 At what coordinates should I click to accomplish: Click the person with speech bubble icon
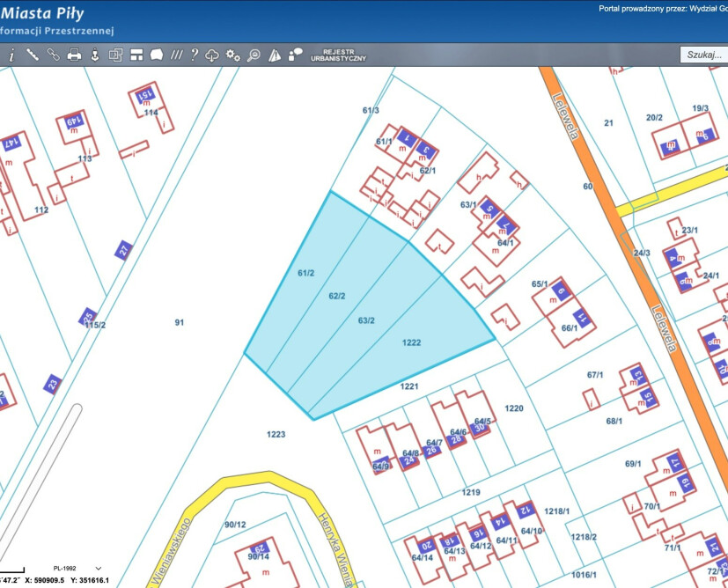[296, 55]
